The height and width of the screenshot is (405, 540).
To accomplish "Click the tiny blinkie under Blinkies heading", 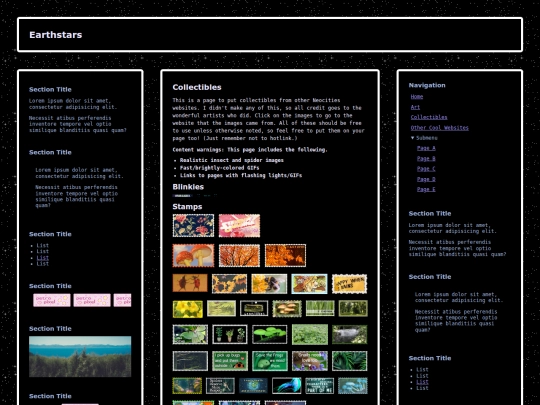I will coord(182,196).
